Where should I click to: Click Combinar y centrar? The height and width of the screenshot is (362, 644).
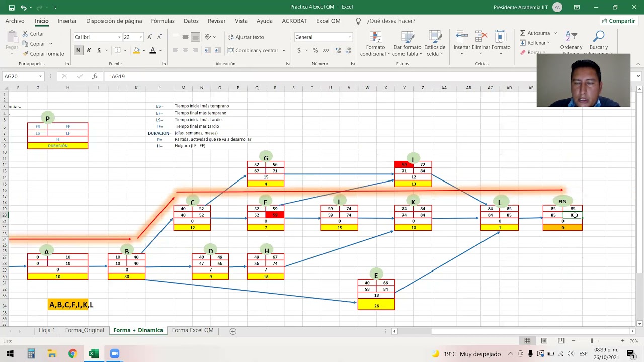[x=253, y=50]
